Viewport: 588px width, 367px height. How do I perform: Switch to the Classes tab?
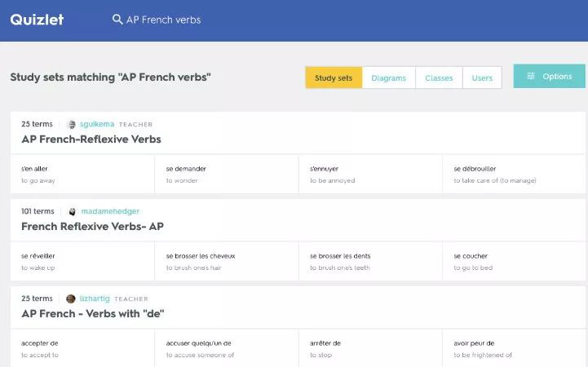[439, 78]
